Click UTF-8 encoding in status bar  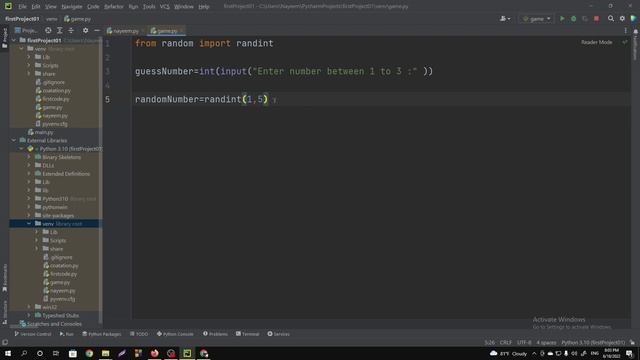click(x=524, y=342)
